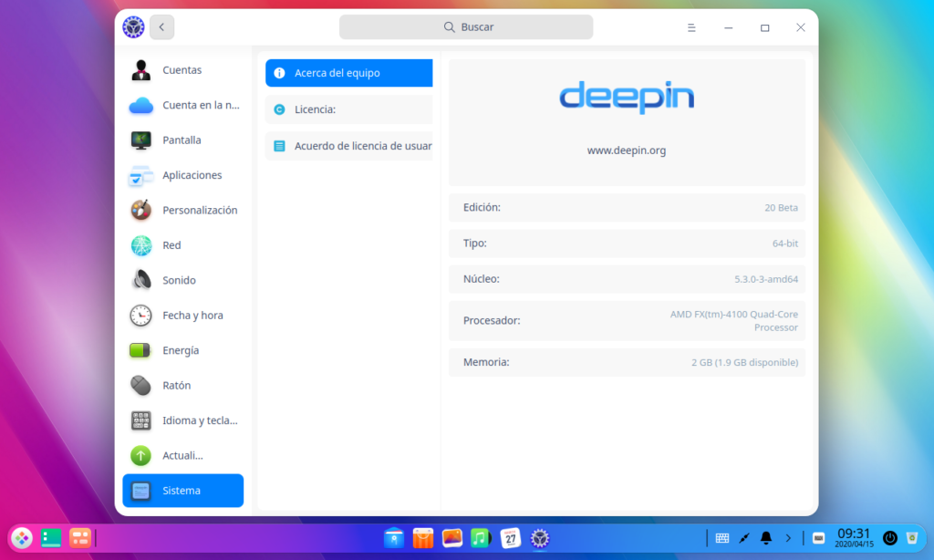Click the pen tray icon in dock
This screenshot has height=560, width=934.
pos(744,538)
